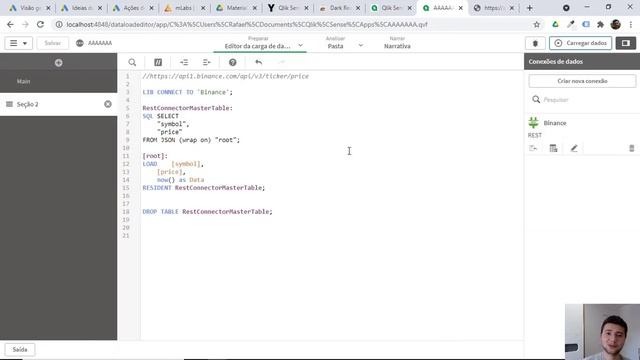Click the debug bug icon
The image size is (640, 360).
tap(536, 43)
